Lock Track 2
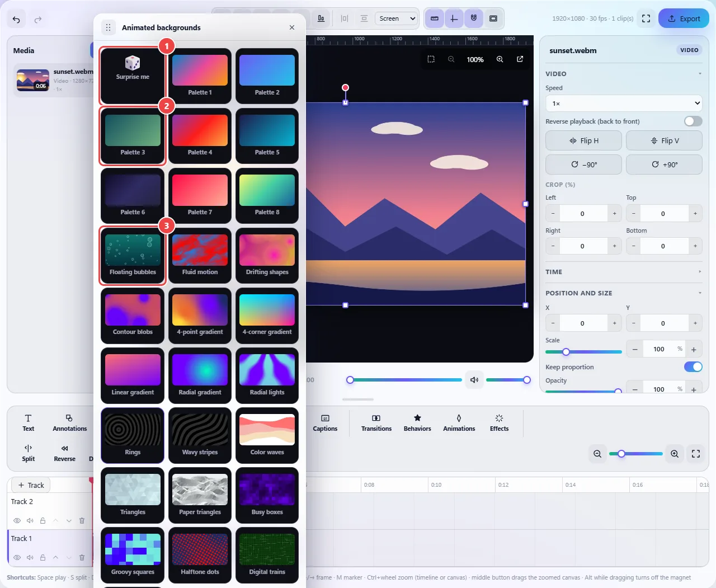Screen dimensions: 716x588 43,520
